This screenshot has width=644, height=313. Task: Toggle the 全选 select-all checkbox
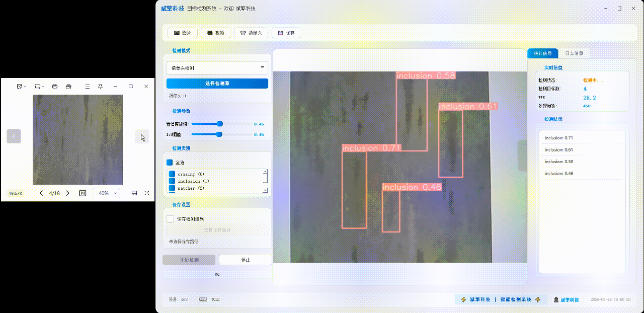coord(170,163)
